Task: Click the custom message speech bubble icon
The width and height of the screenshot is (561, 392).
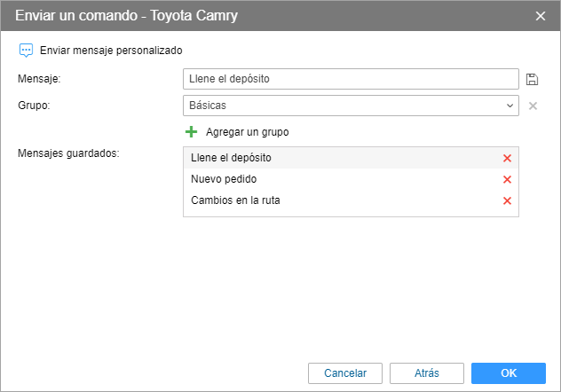Action: [26, 51]
